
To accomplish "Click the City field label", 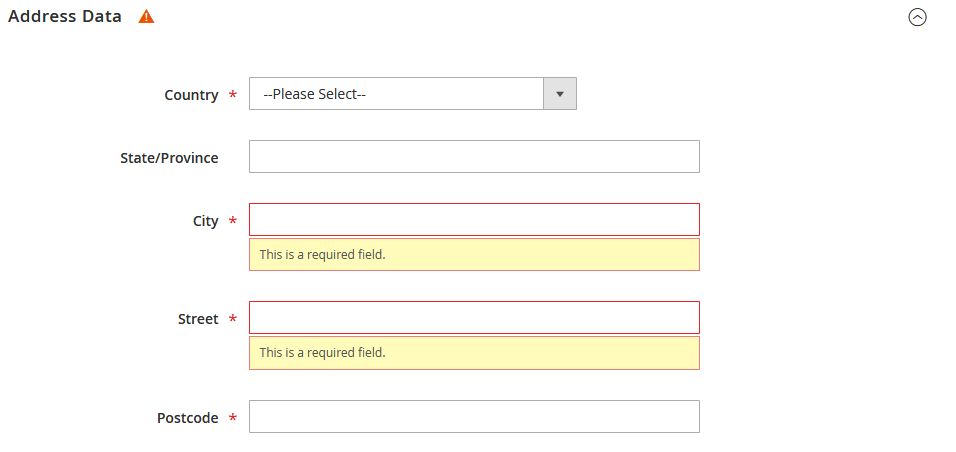I will point(205,221).
